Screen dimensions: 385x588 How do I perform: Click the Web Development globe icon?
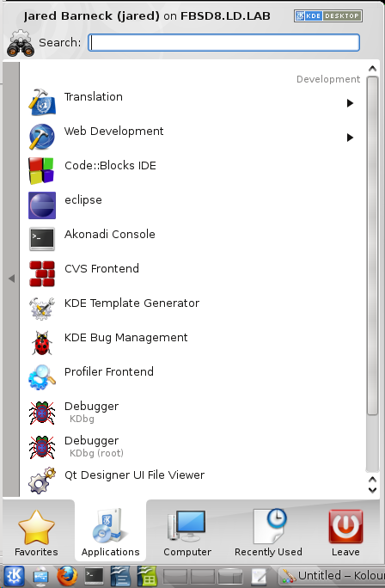coord(42,137)
